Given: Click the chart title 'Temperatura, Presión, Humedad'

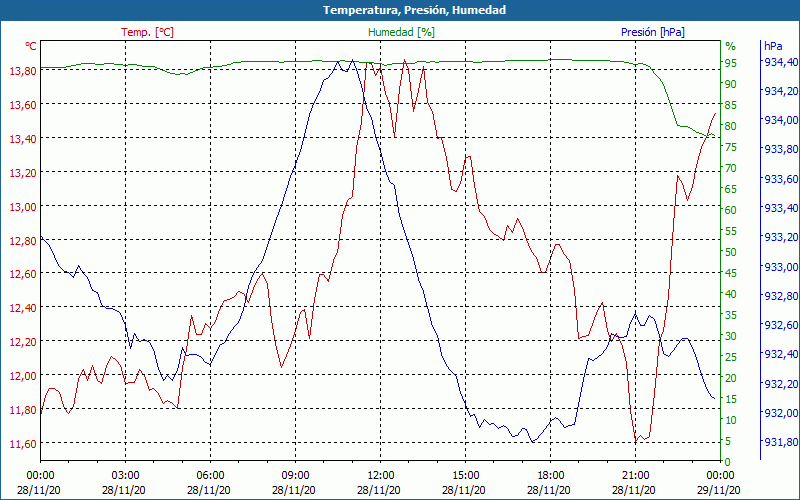Looking at the screenshot, I should 414,10.
